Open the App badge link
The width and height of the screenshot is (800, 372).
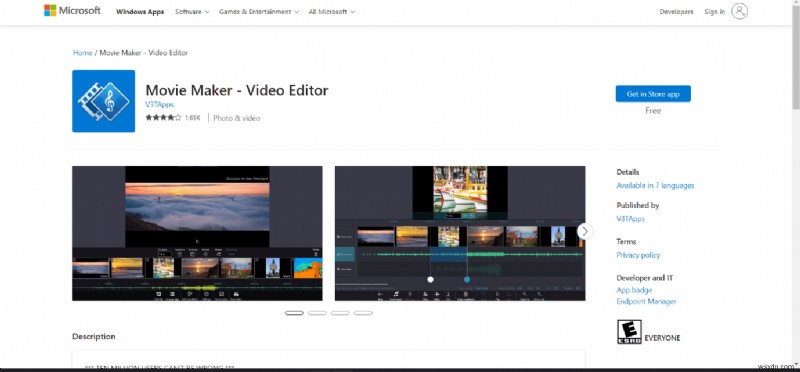(634, 290)
